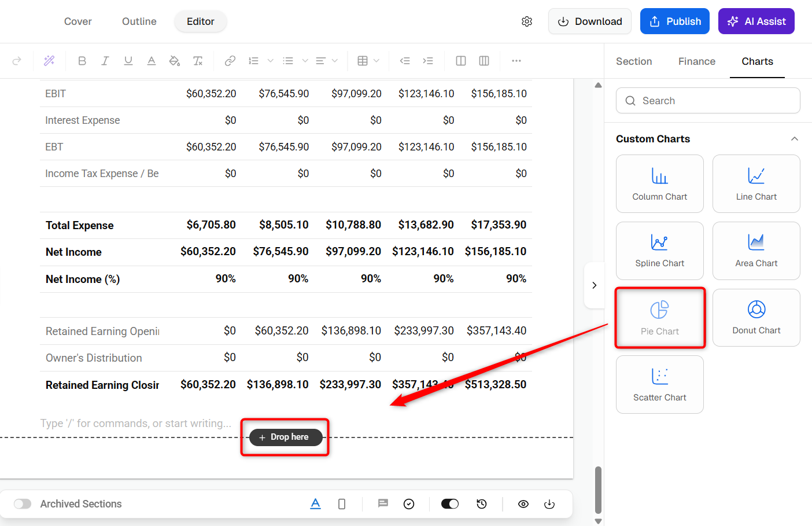Image resolution: width=812 pixels, height=526 pixels.
Task: Clear text formatting
Action: click(x=198, y=61)
